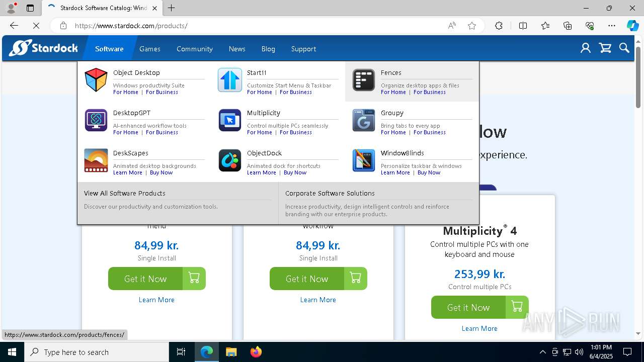The height and width of the screenshot is (362, 644).
Task: Click the site search magnifier icon
Action: 624,48
